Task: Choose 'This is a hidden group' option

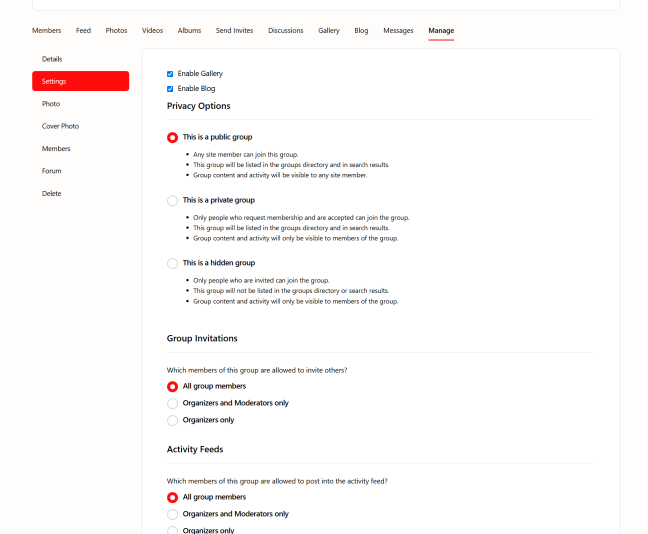Action: pos(173,263)
